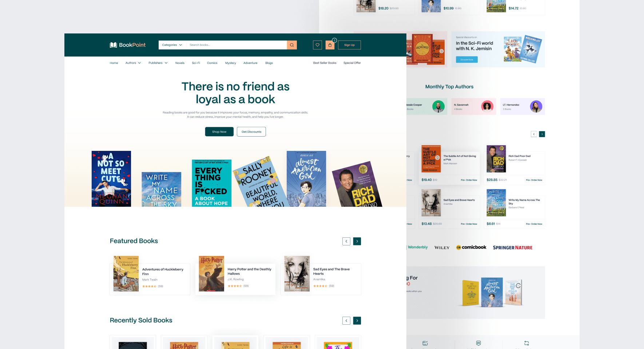644x349 pixels.
Task: Click the Shop Now button
Action: (x=219, y=132)
